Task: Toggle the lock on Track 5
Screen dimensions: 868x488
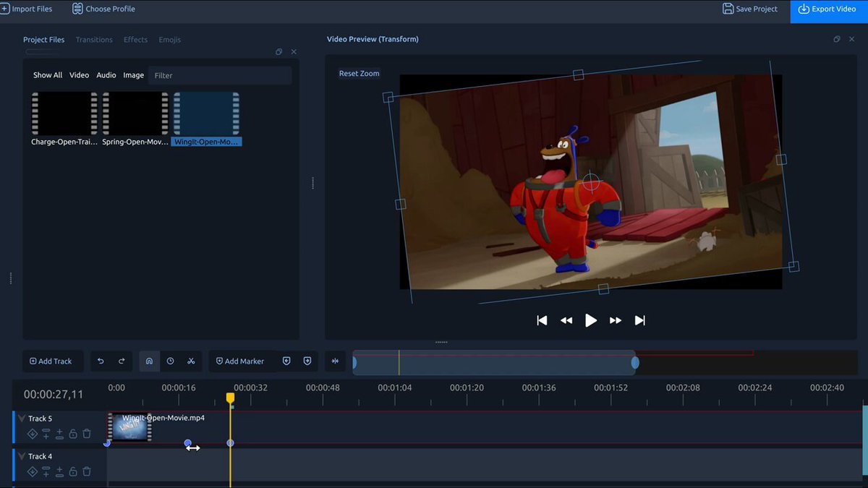Action: [73, 434]
